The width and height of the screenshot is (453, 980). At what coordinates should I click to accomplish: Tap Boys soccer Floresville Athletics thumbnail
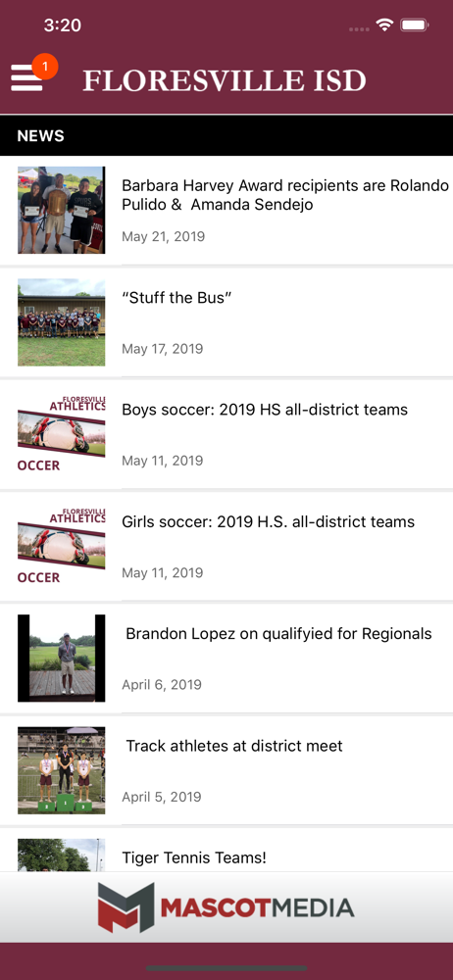tap(62, 434)
